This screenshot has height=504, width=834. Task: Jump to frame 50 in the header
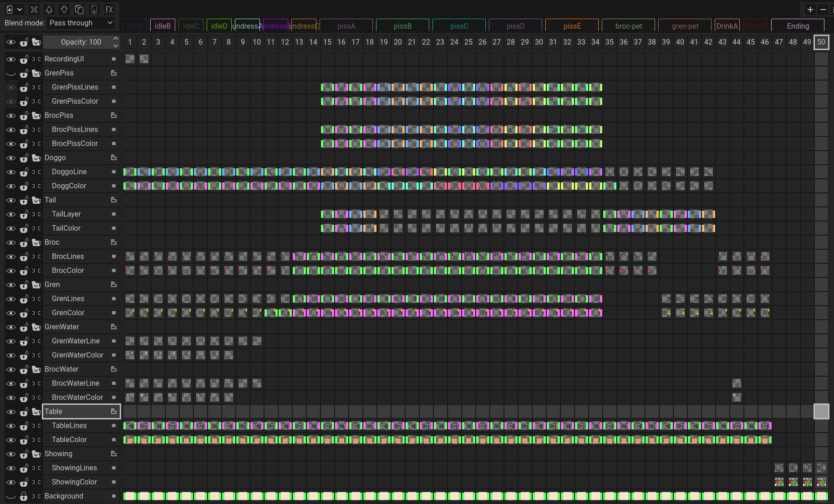[x=821, y=42]
